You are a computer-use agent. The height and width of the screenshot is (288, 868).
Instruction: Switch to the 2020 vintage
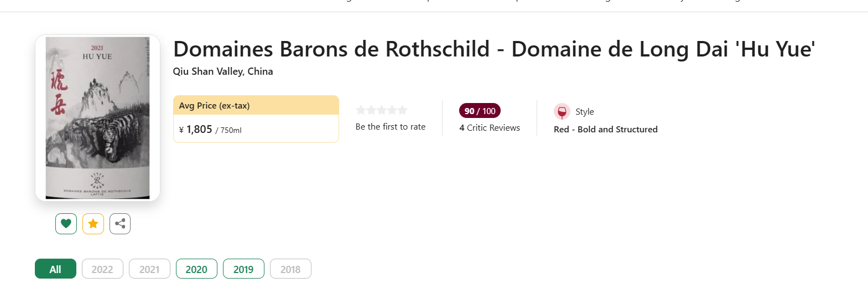point(196,269)
